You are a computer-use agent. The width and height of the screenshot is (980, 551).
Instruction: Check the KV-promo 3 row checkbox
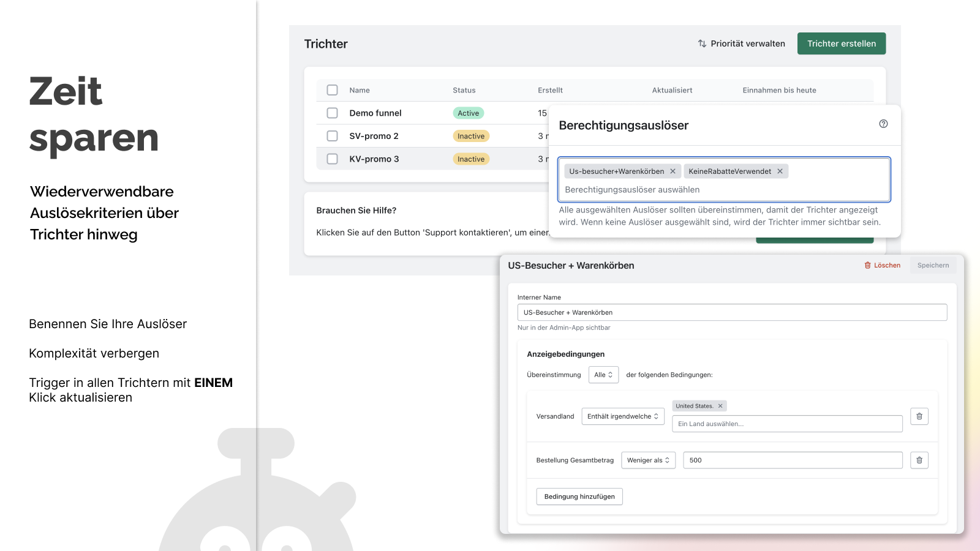pos(332,159)
